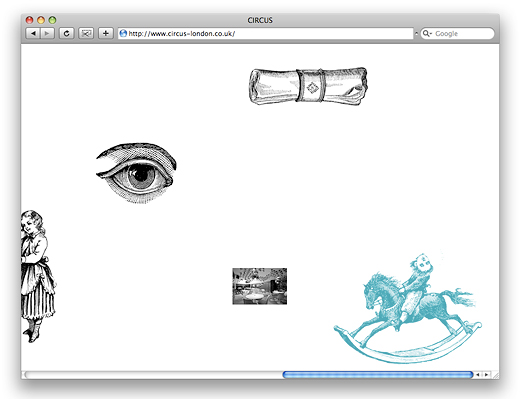The height and width of the screenshot is (399, 520).
Task: Click the blue horizontal scrollbar thumb
Action: point(378,375)
